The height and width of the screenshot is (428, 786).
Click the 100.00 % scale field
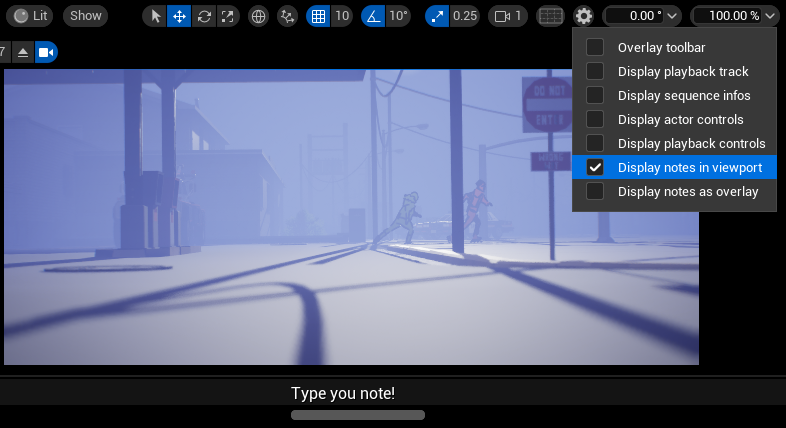727,16
